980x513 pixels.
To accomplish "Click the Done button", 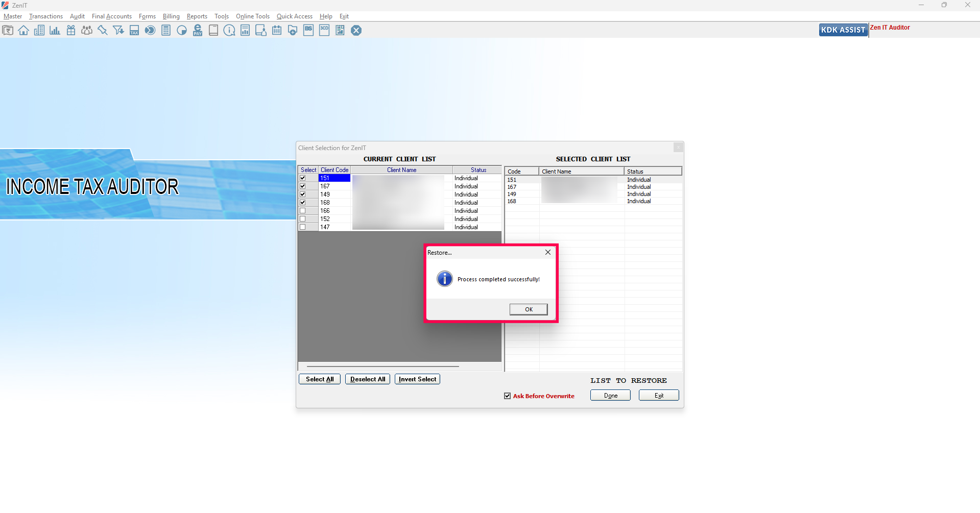I will (610, 396).
